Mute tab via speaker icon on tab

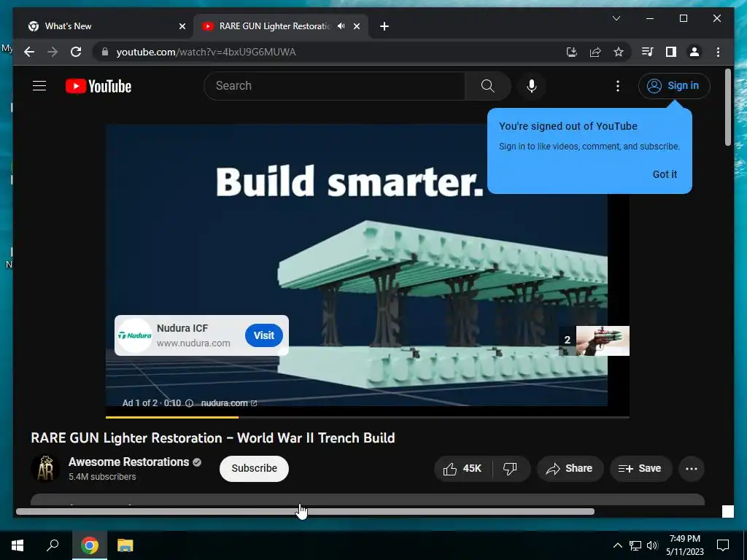(x=341, y=26)
